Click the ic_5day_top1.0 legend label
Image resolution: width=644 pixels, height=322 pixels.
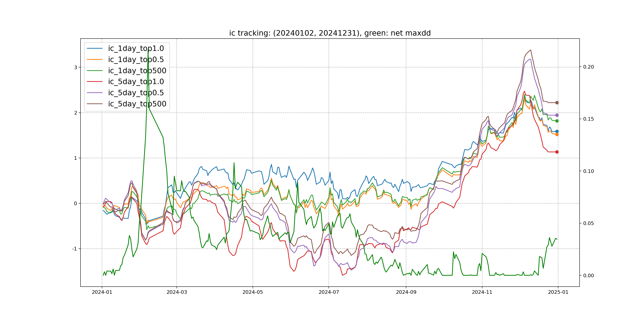point(136,82)
